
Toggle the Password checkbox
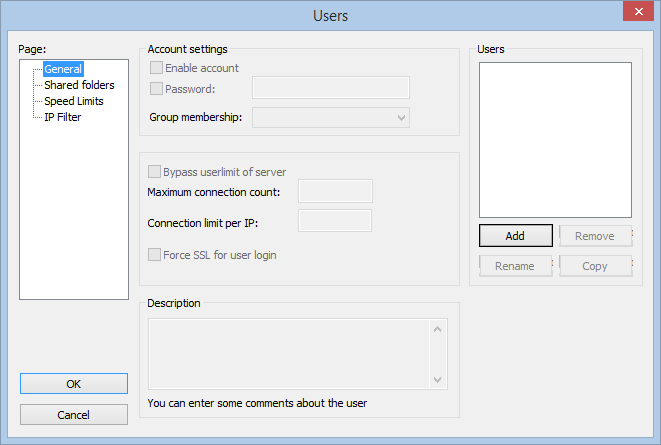(x=156, y=88)
